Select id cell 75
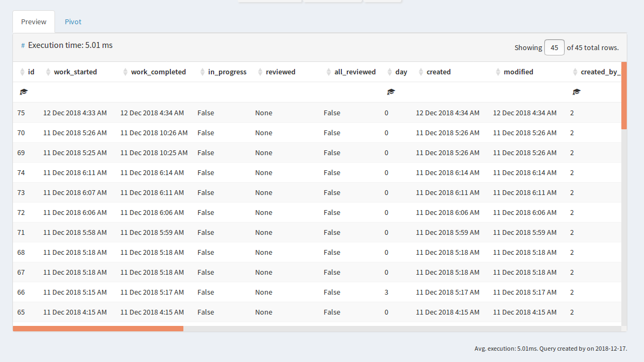Viewport: 644px width, 362px height. click(x=21, y=113)
